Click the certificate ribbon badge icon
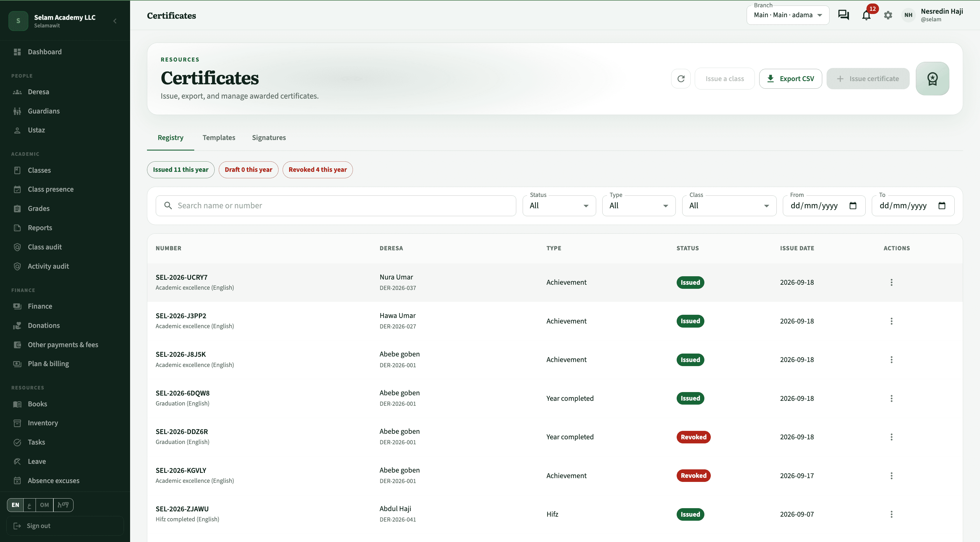This screenshot has height=542, width=980. pos(932,78)
